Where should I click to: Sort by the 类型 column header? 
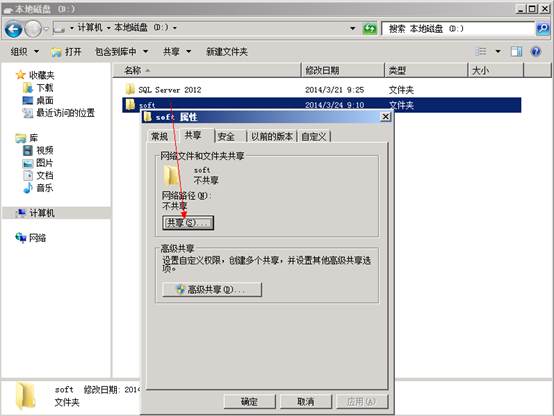426,70
